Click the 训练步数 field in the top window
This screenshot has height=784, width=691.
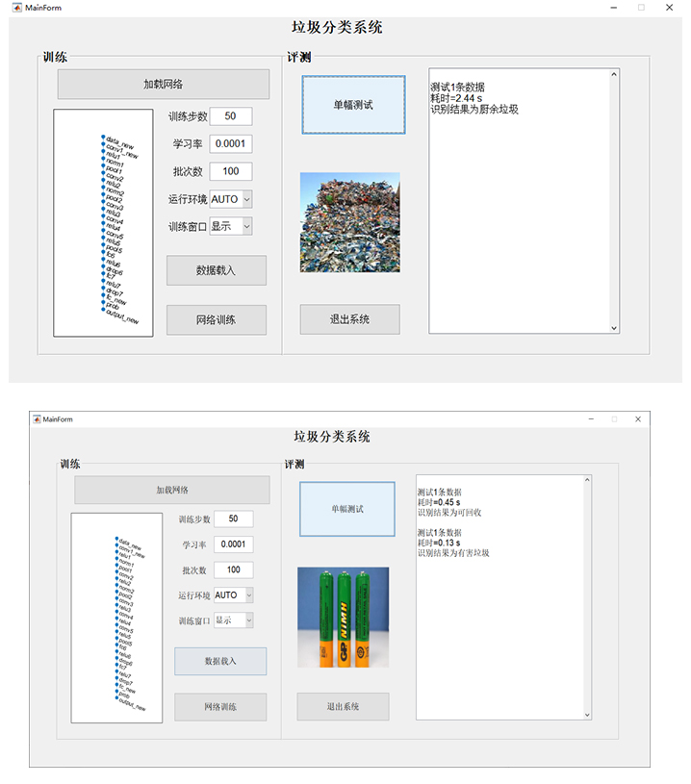[x=231, y=116]
